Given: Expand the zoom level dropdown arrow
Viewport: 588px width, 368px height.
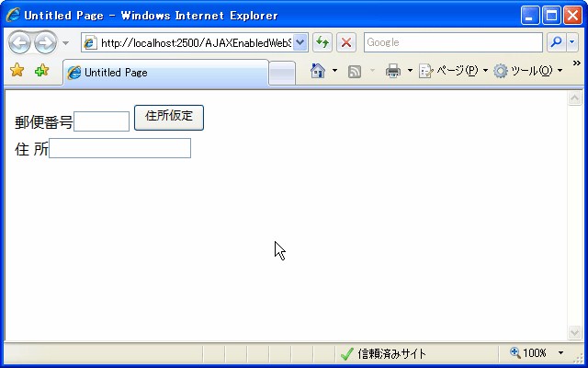Looking at the screenshot, I should click(x=560, y=353).
